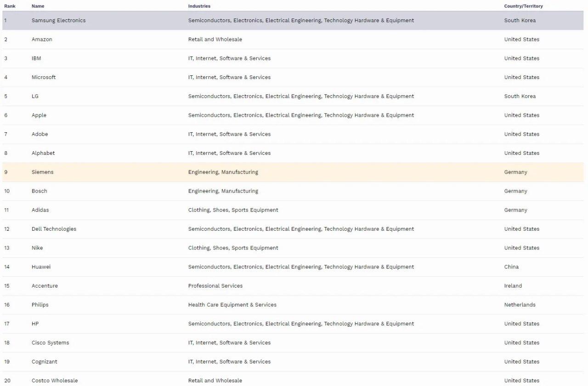
Task: Select the China country cell
Action: click(511, 267)
